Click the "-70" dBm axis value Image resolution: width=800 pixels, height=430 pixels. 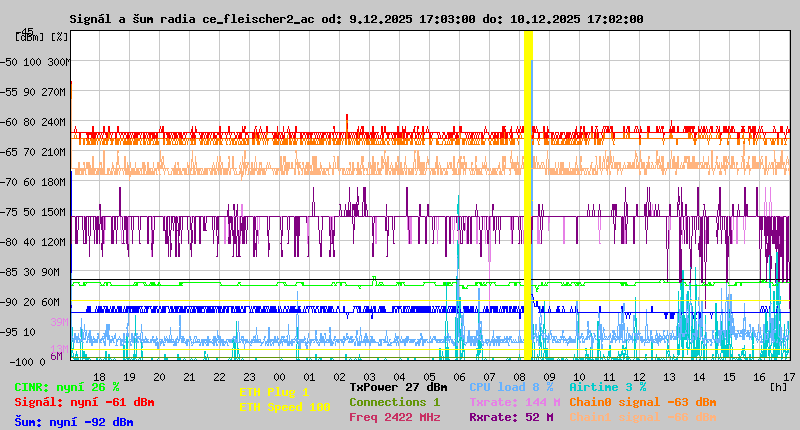coord(8,182)
